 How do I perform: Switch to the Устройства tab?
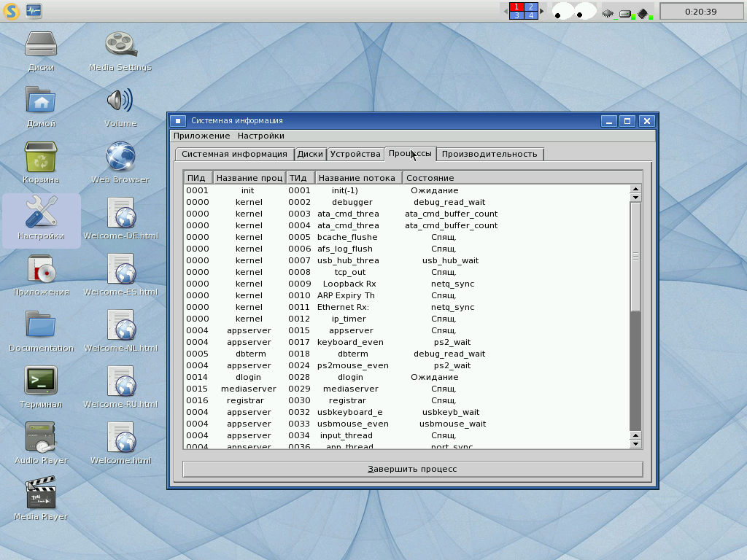[x=355, y=154]
